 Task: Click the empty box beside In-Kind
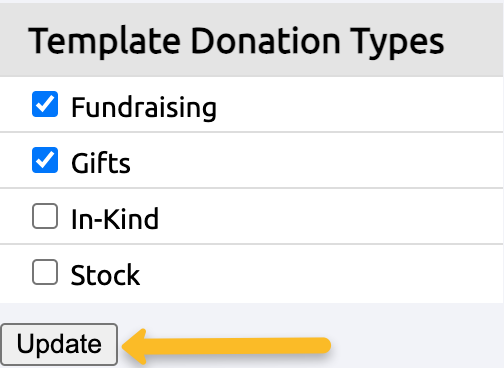point(45,216)
